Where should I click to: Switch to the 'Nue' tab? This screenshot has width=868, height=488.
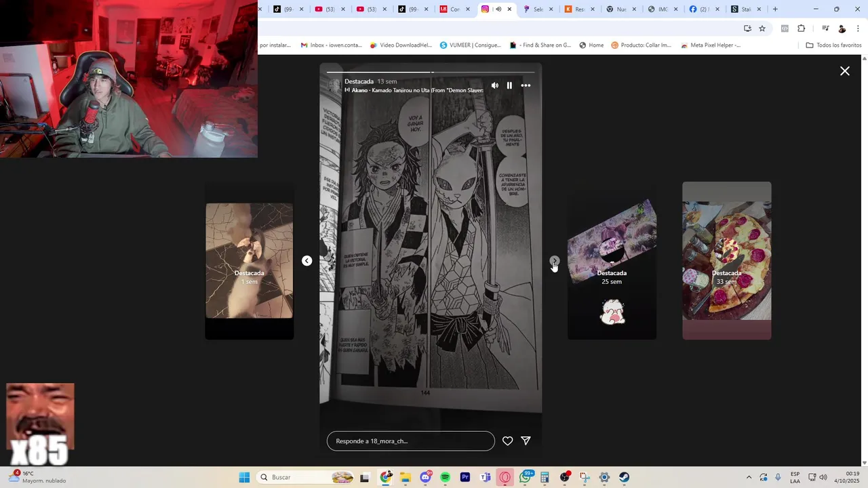click(x=621, y=9)
